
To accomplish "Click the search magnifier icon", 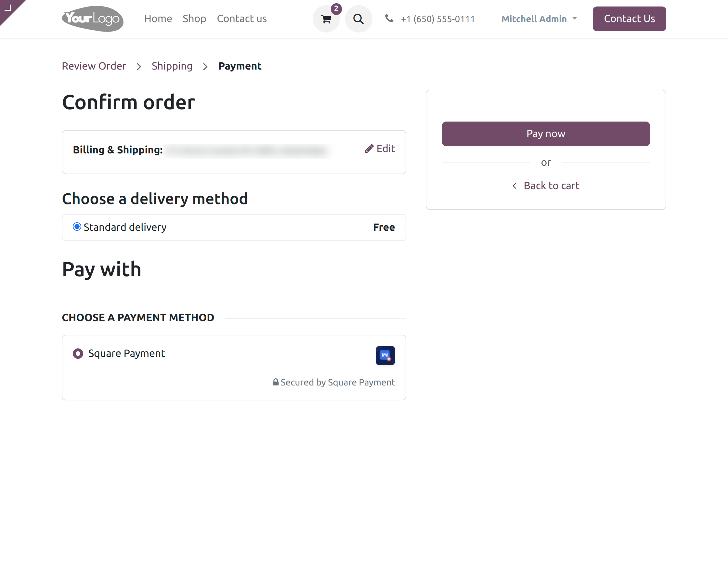I will (x=359, y=19).
